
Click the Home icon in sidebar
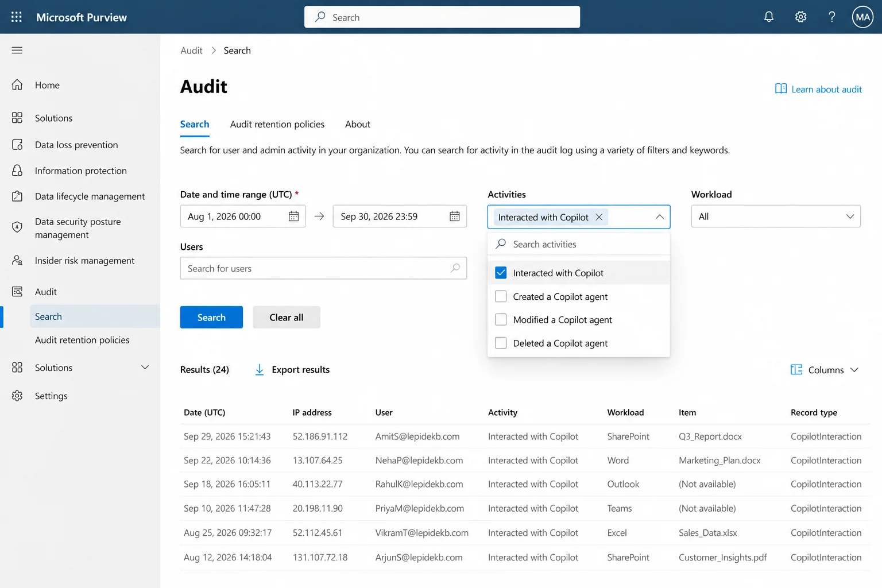17,85
